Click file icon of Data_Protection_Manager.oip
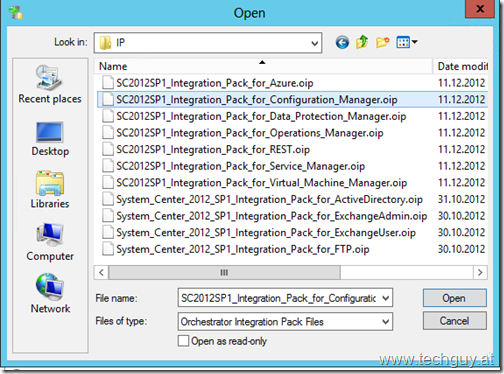Screen dimensions: 504x374 pyautogui.click(x=108, y=116)
